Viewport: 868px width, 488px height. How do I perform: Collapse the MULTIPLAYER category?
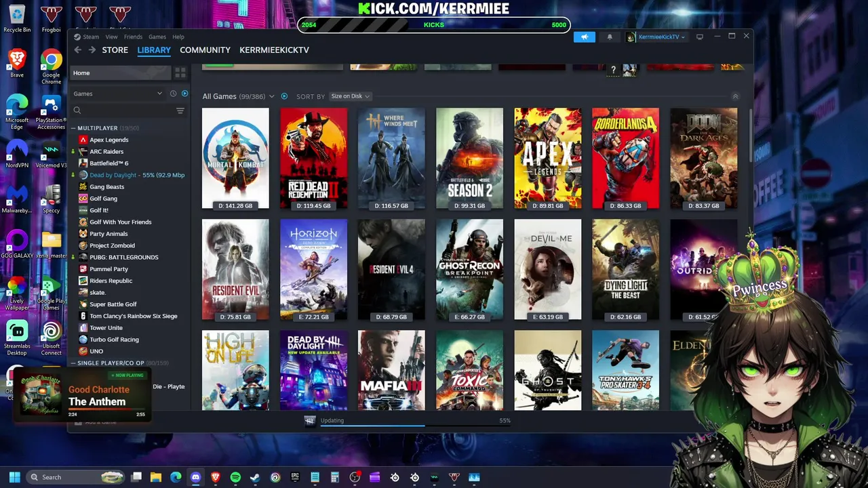73,128
